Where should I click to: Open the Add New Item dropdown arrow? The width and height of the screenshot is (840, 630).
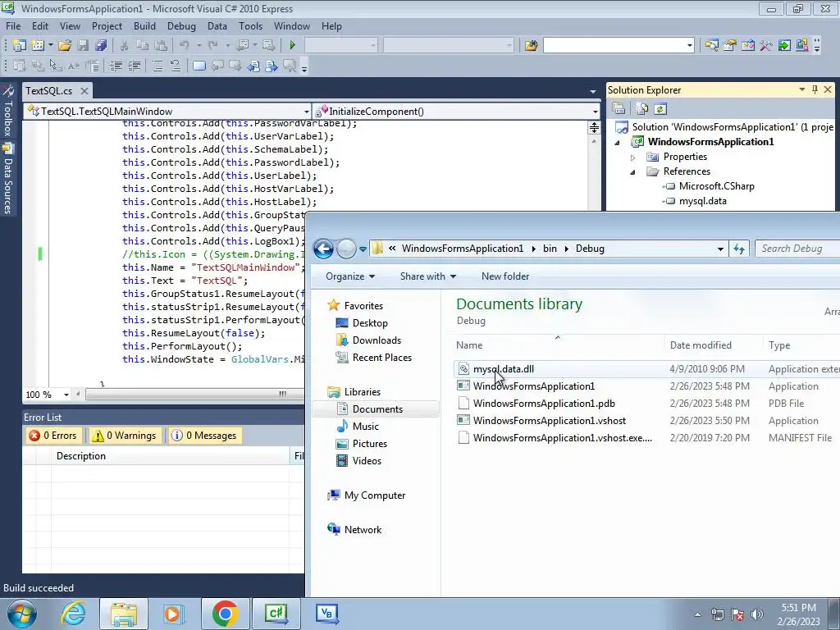pos(50,46)
